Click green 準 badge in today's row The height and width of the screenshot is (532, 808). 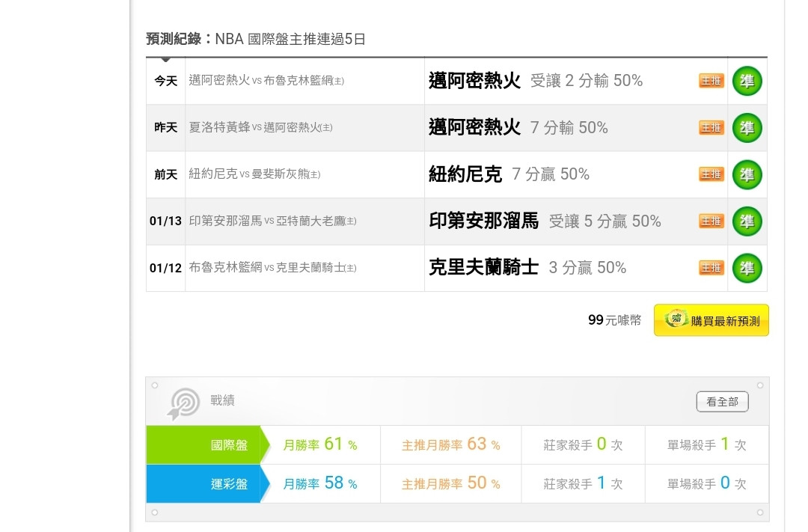[747, 81]
